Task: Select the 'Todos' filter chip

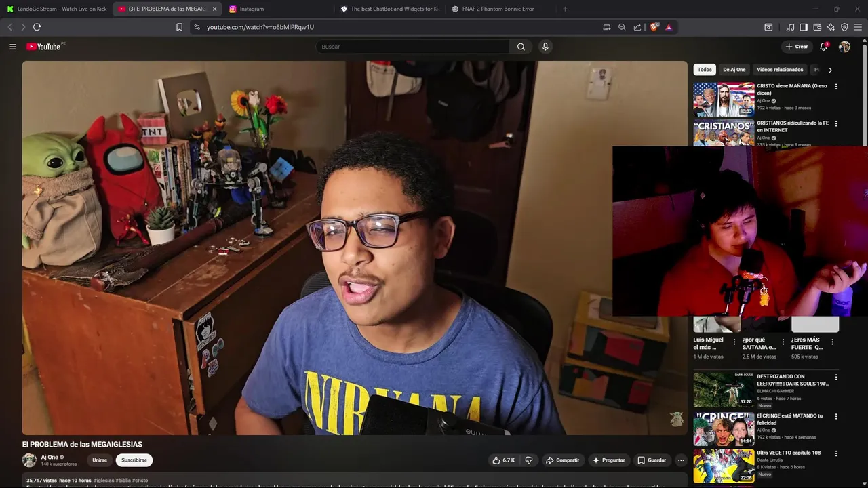Action: 705,70
